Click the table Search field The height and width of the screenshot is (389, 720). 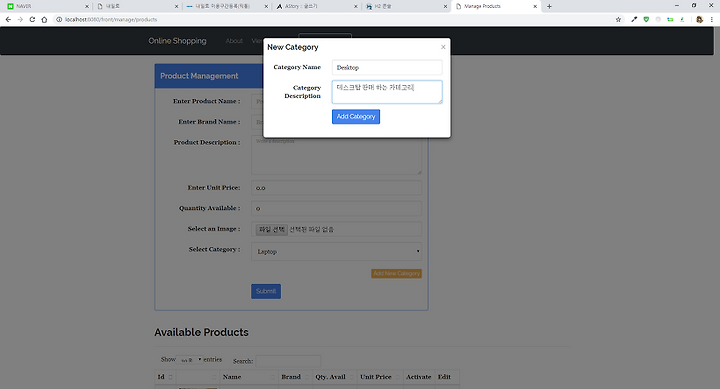coord(288,361)
